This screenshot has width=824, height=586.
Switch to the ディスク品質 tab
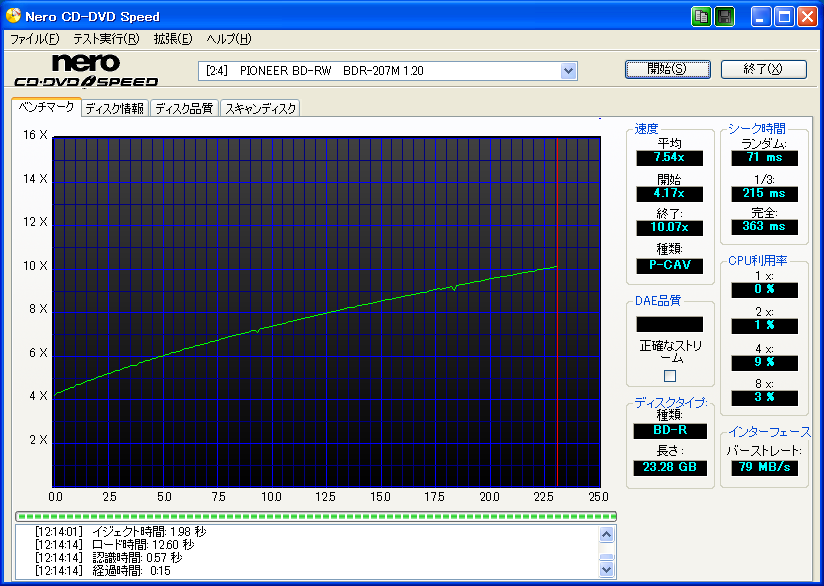point(184,108)
